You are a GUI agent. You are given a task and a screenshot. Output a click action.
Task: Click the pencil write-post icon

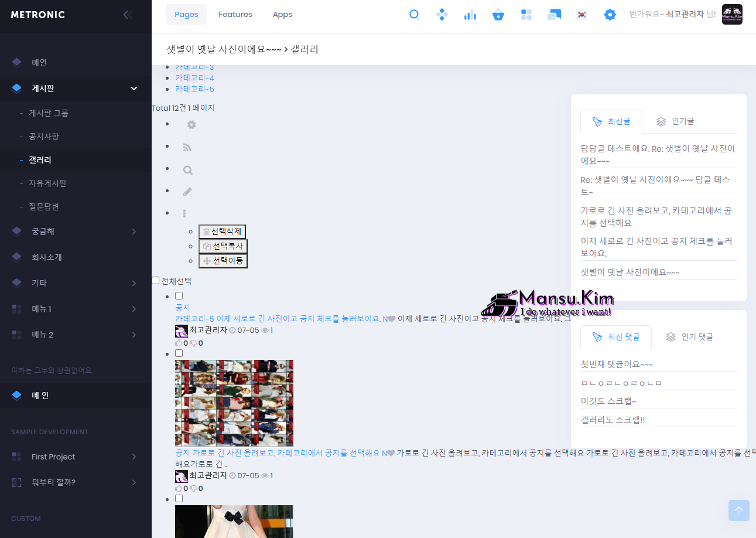pyautogui.click(x=187, y=192)
